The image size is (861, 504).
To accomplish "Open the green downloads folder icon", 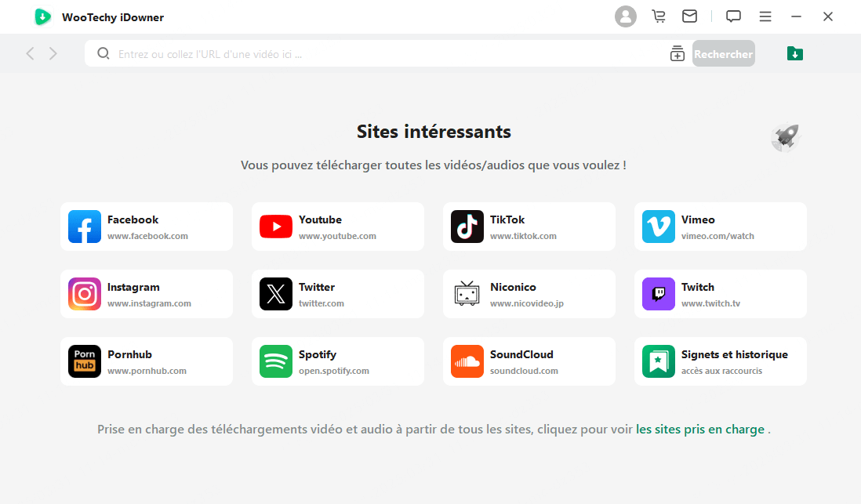I will click(x=794, y=53).
